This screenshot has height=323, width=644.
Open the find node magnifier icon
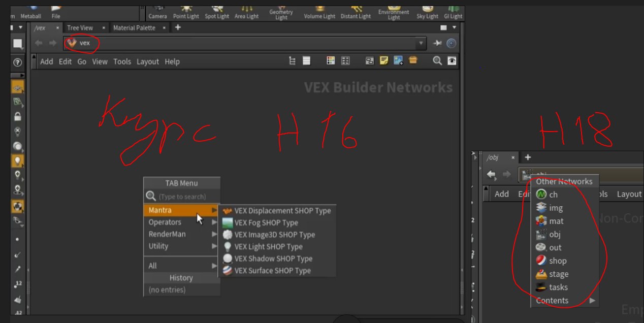click(437, 61)
